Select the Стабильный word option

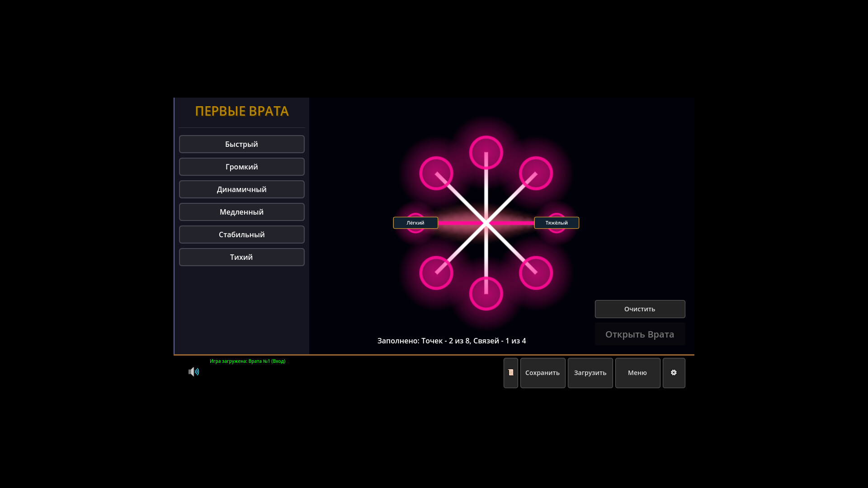click(242, 235)
